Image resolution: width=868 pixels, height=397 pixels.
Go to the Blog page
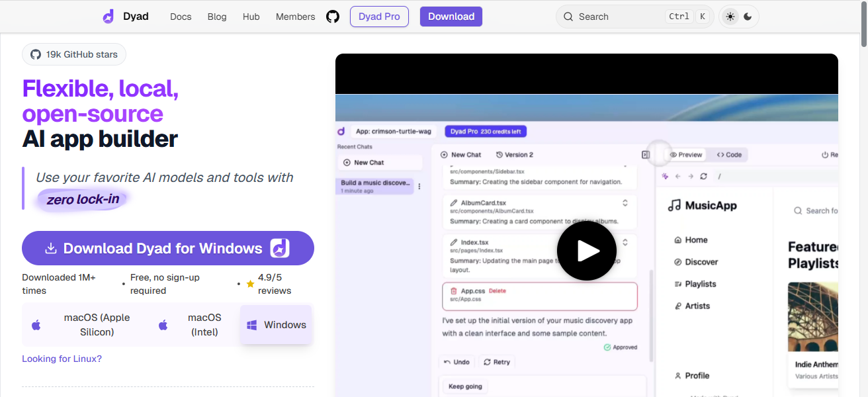[217, 17]
